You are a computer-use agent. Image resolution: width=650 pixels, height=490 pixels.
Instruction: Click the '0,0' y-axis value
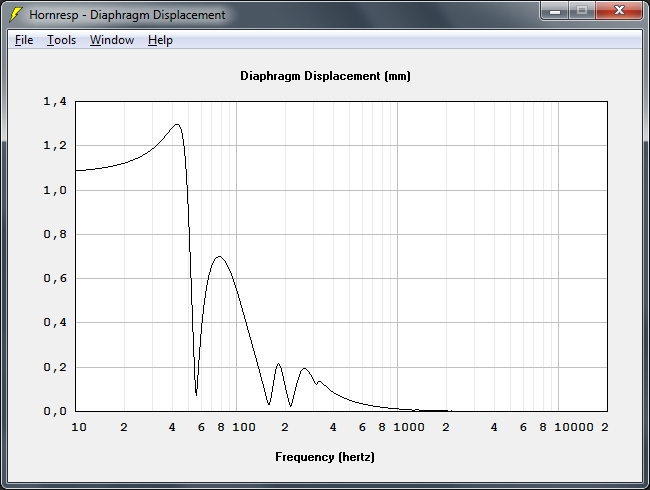click(x=55, y=411)
